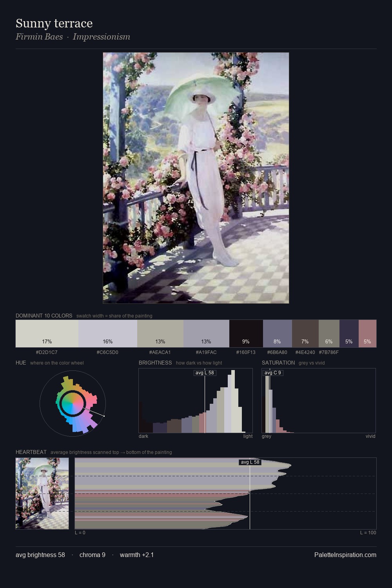Click the 'HEARTBEAT' section heading
This screenshot has height=588, width=392.
pyautogui.click(x=31, y=452)
